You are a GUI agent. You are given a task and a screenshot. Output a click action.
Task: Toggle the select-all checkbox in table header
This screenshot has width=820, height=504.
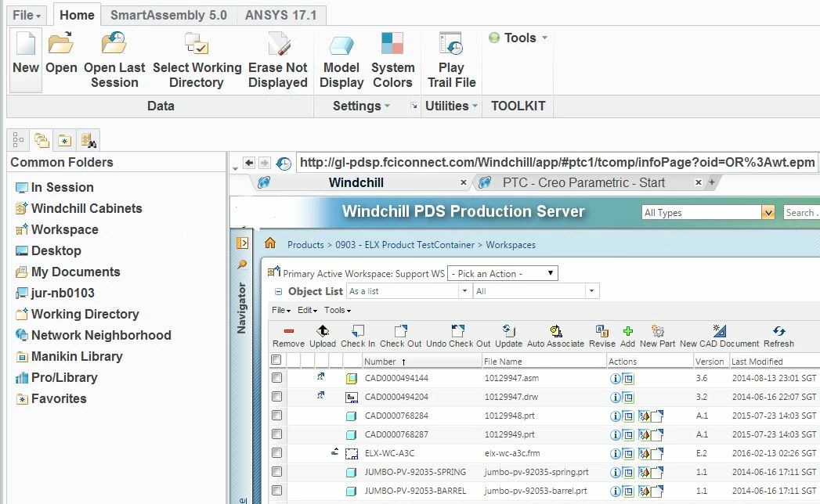point(276,360)
